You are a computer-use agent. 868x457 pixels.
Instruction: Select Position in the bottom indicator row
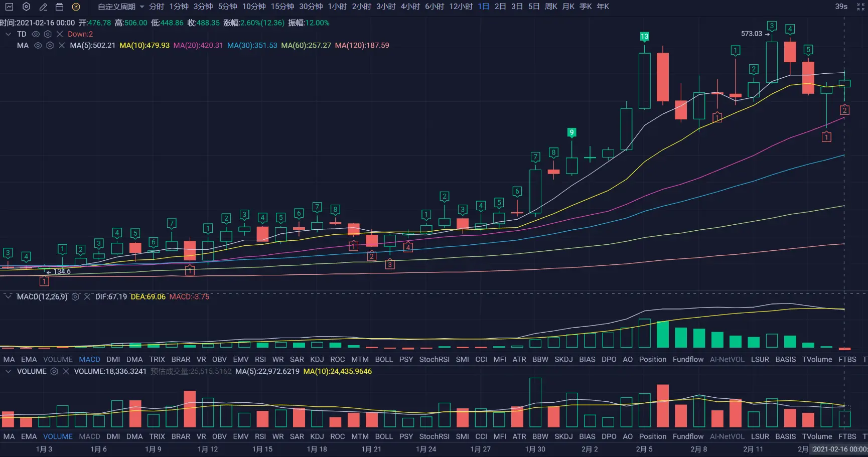[x=653, y=437]
